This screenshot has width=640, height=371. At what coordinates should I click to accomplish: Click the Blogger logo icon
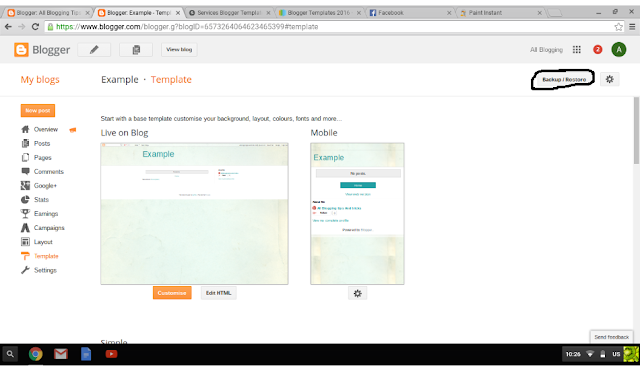click(21, 49)
